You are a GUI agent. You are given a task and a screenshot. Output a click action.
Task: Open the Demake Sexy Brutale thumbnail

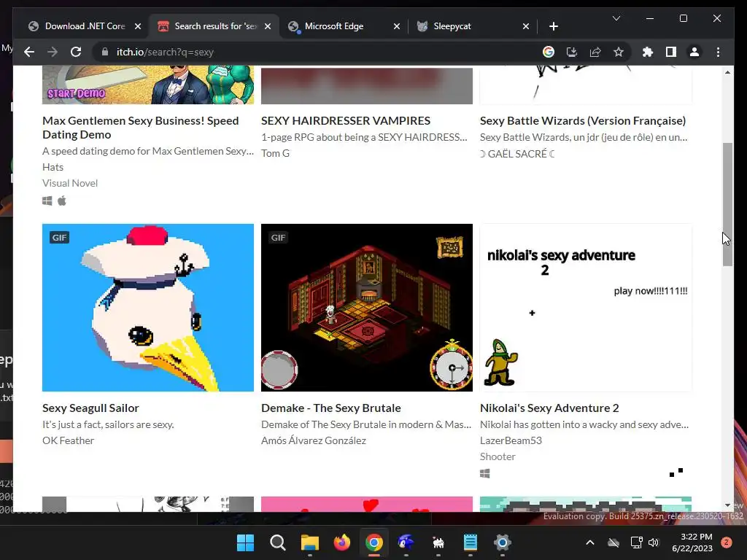coord(367,308)
